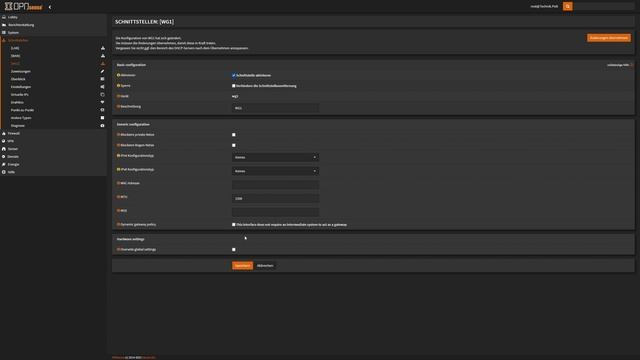
Task: Show help for MAC-Adresse field
Action: 118,183
